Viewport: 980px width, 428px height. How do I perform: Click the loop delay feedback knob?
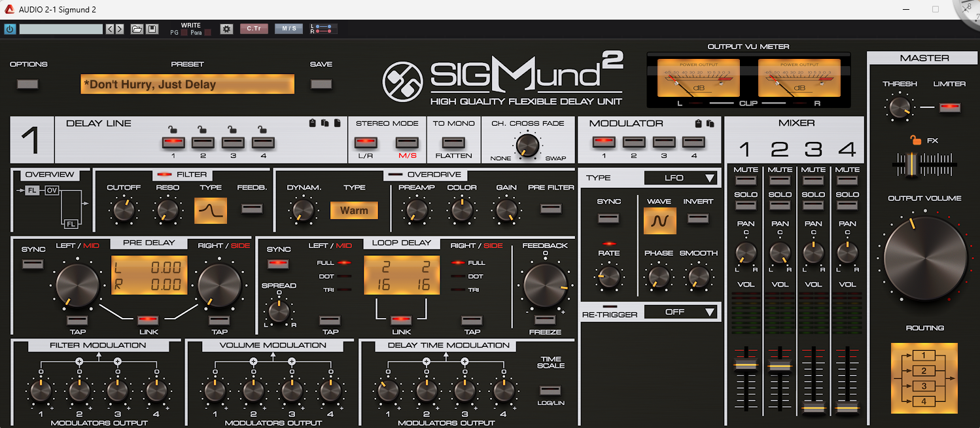point(545,284)
